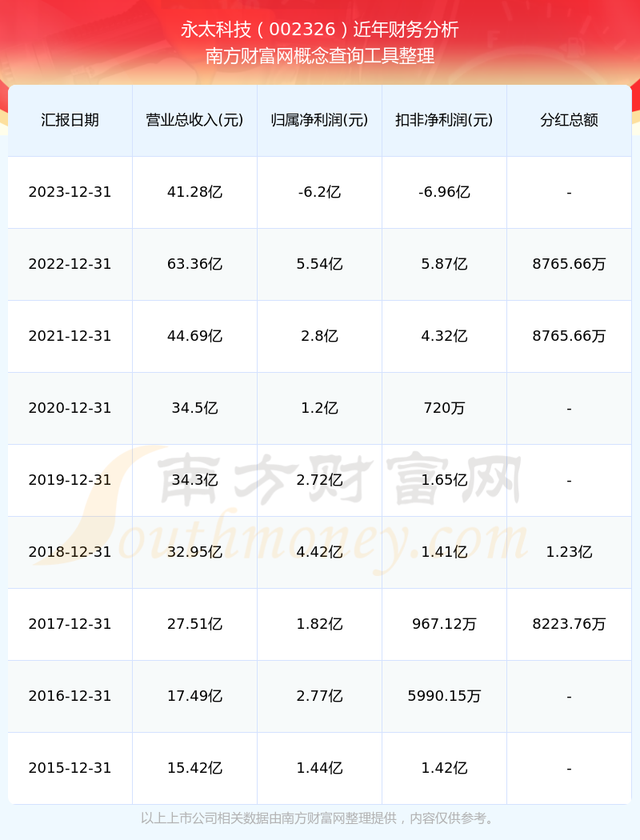Image resolution: width=640 pixels, height=840 pixels.
Task: Click the revenue value 44.69亿
Action: (x=195, y=337)
